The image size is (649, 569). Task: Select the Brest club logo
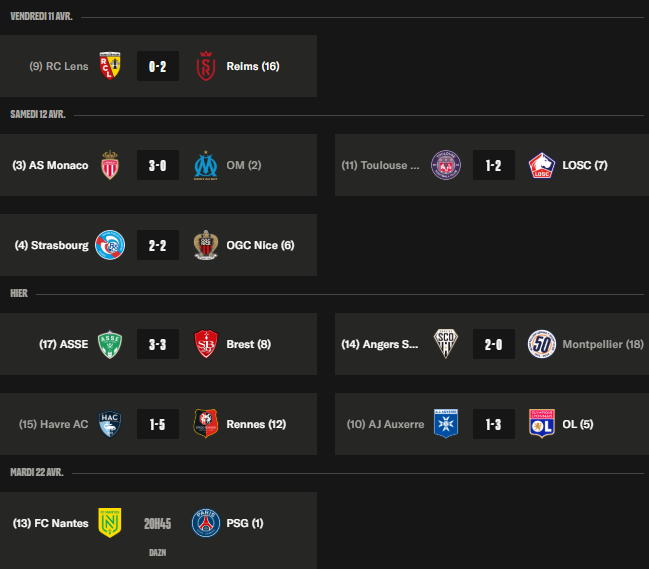[x=206, y=344]
